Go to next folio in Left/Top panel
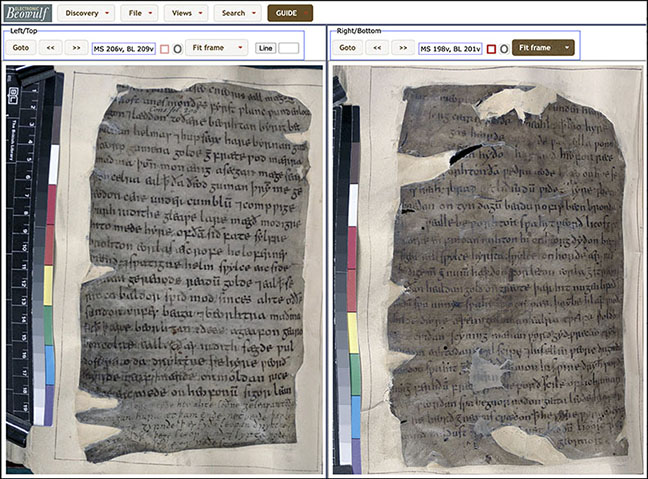Image resolution: width=648 pixels, height=479 pixels. [76, 48]
